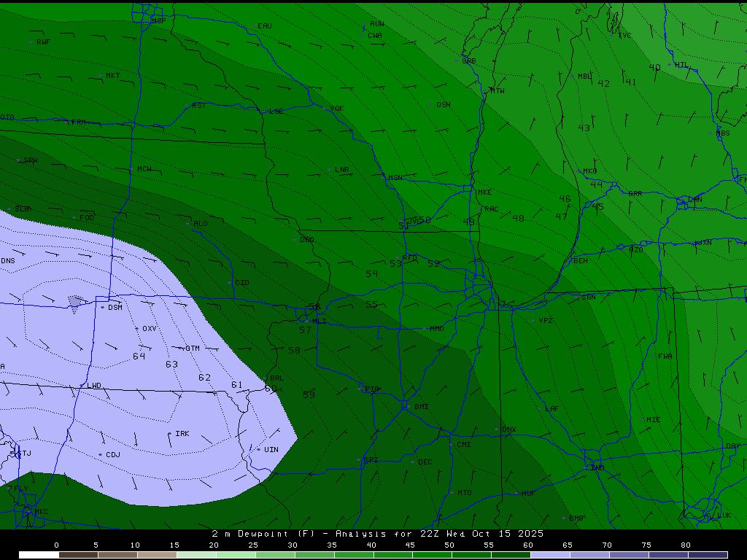Select the BRL station label
The height and width of the screenshot is (560, 747).
coord(276,378)
